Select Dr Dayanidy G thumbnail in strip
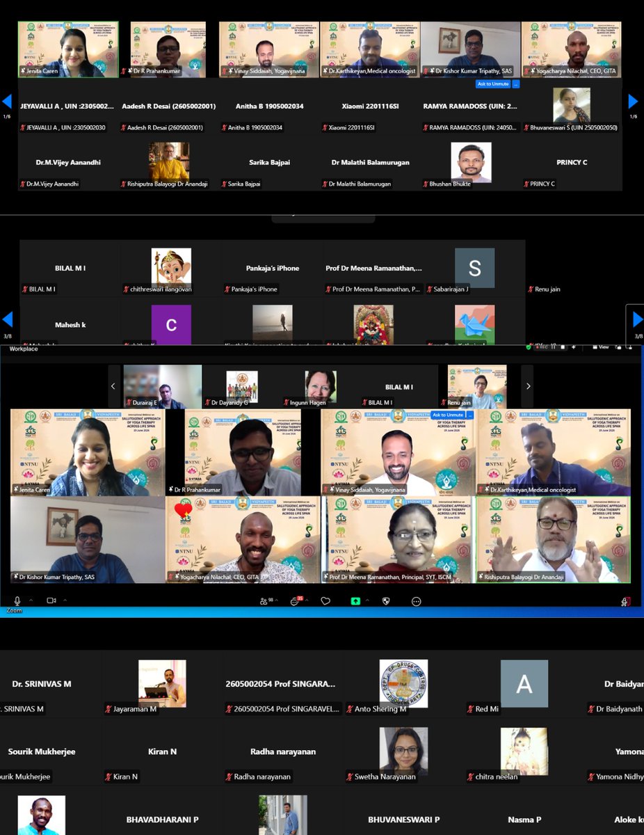 242,386
